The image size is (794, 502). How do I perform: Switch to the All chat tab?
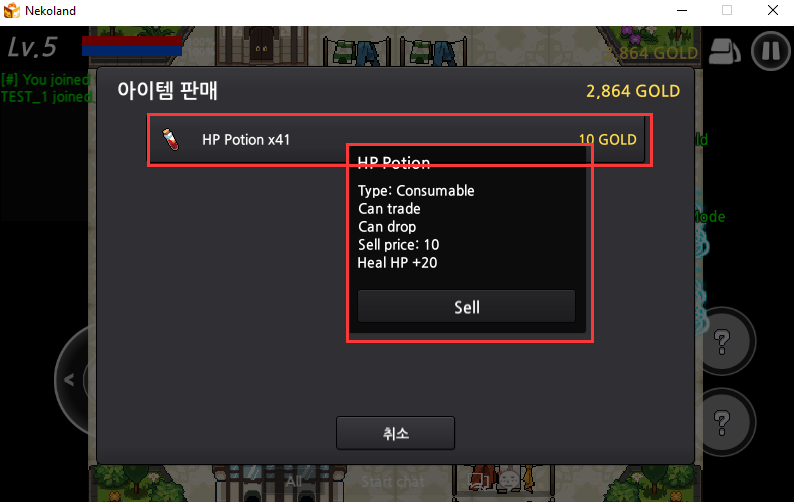pos(294,481)
